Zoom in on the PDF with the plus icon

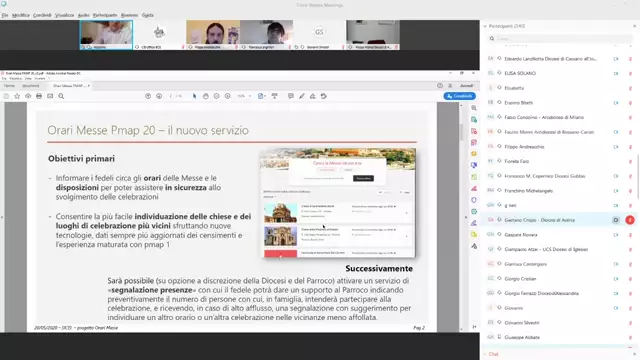click(x=227, y=96)
